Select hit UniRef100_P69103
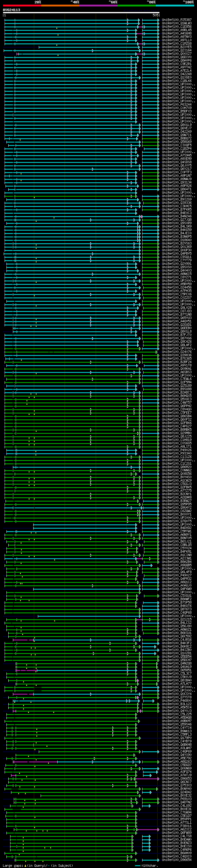197x868 pixels. click(x=177, y=799)
